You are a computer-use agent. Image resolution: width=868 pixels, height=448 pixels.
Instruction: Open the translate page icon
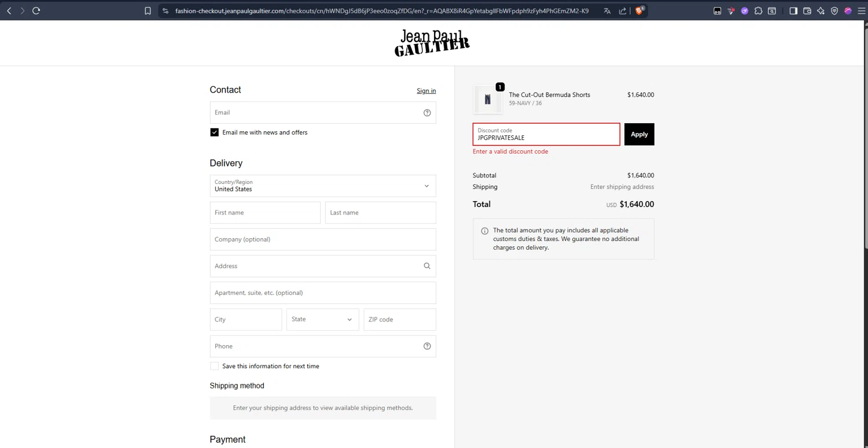click(607, 10)
